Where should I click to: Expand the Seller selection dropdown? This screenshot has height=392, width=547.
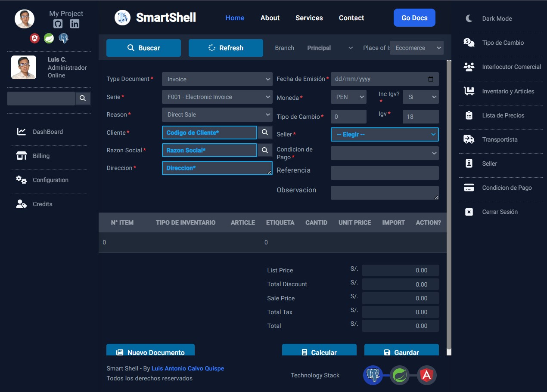click(x=385, y=134)
